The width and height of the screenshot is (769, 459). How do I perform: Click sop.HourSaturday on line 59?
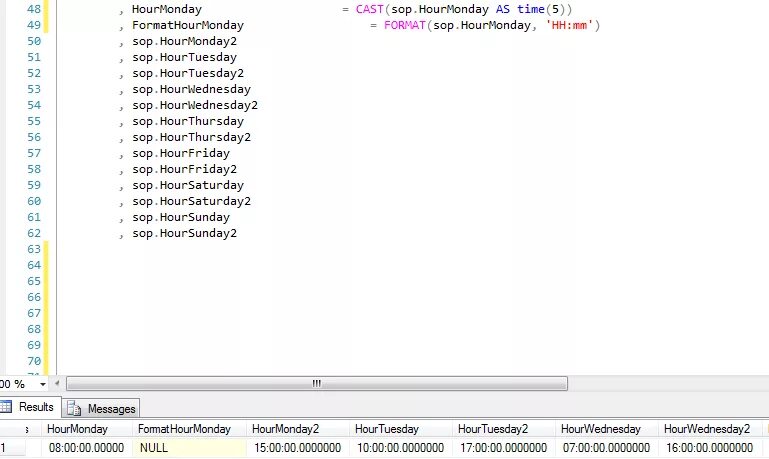point(188,185)
